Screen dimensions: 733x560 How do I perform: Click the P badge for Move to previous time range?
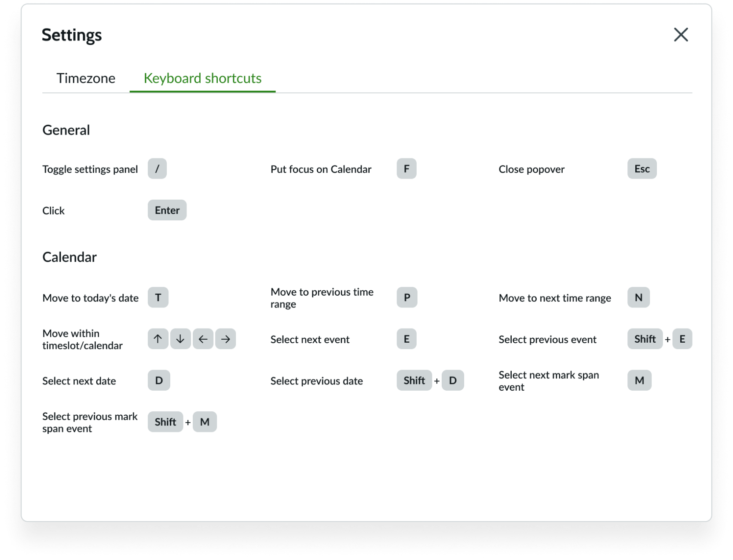click(407, 297)
